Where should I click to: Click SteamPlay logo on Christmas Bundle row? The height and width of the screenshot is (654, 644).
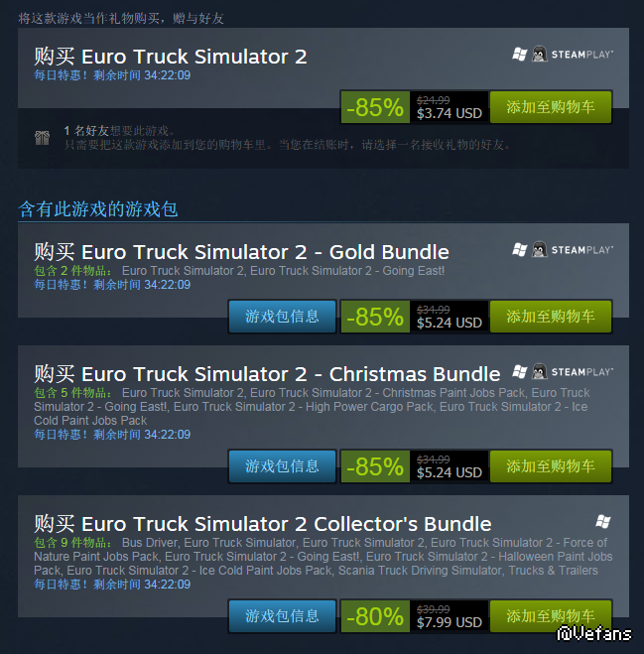(x=582, y=372)
